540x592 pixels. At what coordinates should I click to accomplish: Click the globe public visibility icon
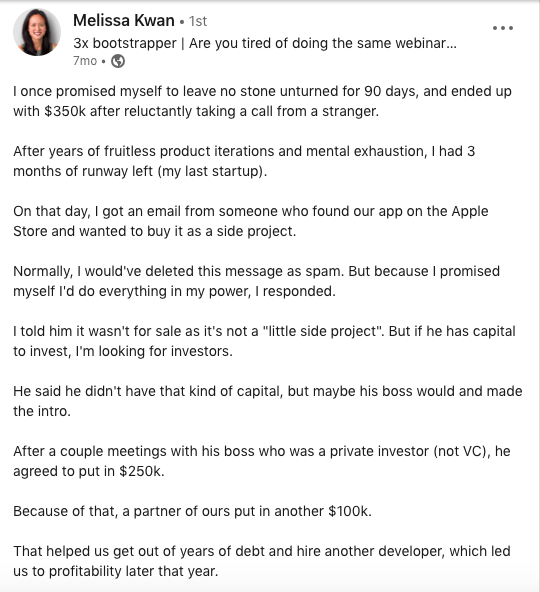click(x=118, y=61)
